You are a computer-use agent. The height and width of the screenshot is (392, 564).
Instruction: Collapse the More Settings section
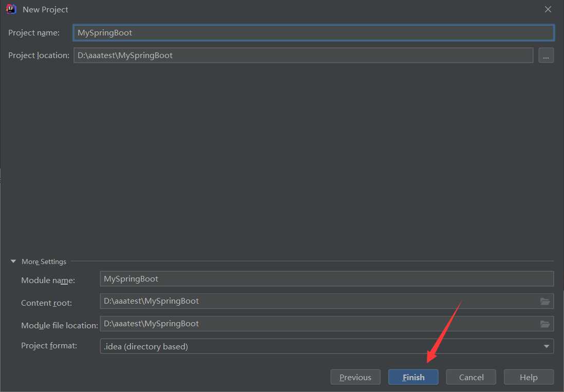pos(13,262)
